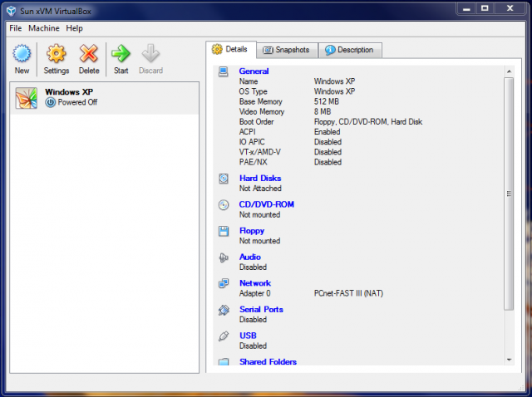Viewport: 532px width, 397px height.
Task: Open the File menu
Action: [15, 28]
